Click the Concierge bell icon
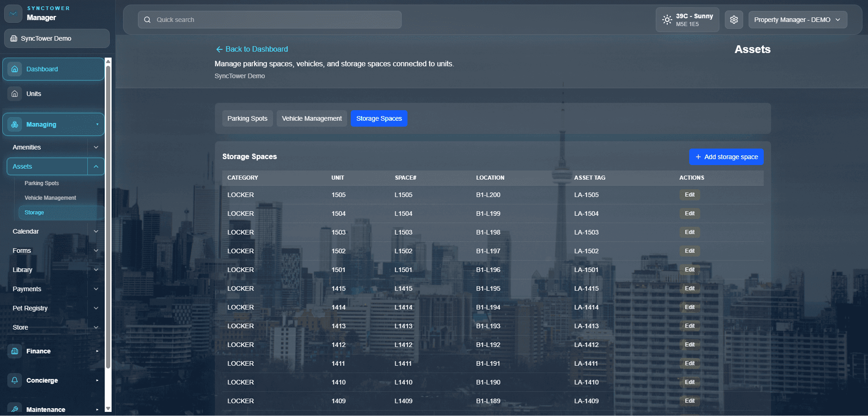 tap(15, 380)
